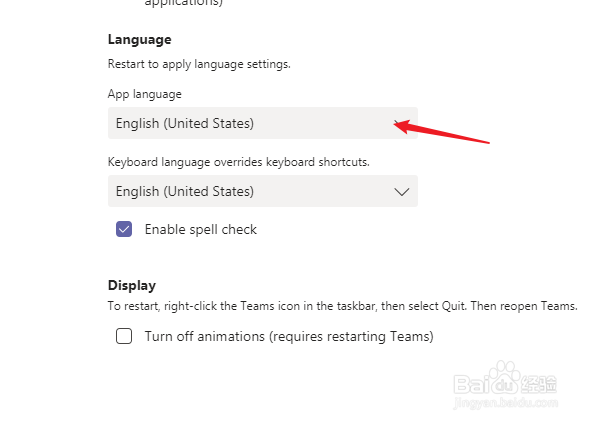592x424 pixels.
Task: Click chevron arrow of keyboard language dropdown
Action: coord(401,192)
